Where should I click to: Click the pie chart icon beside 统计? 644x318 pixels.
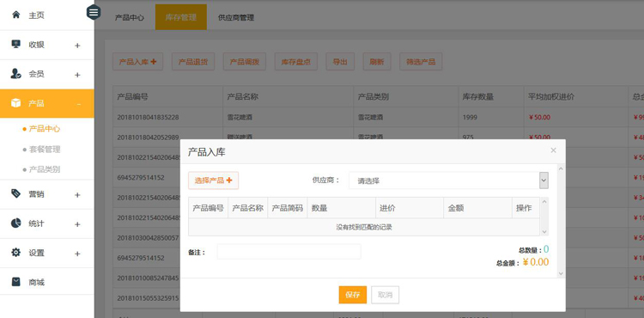pyautogui.click(x=16, y=223)
